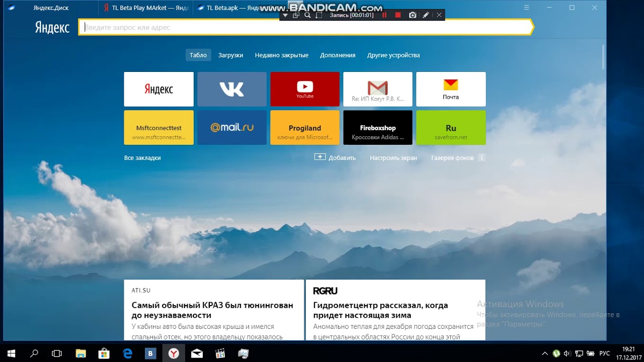
Task: Open the Gmail tile
Action: point(378,89)
